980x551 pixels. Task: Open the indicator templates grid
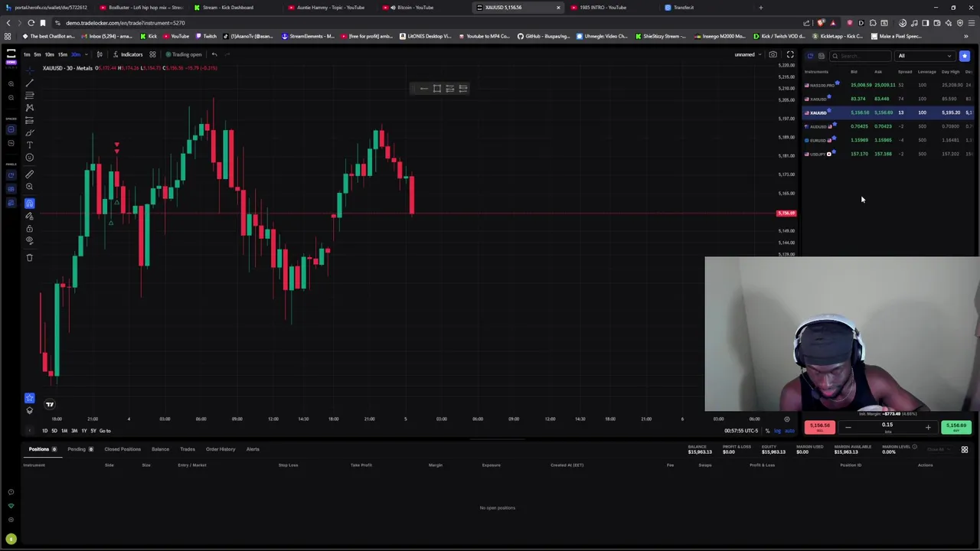[x=152, y=54]
